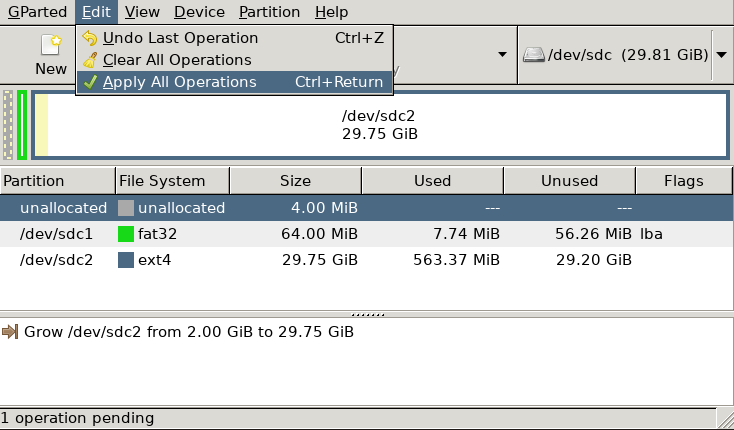Click the ext4 file system label
The height and width of the screenshot is (430, 734).
(x=154, y=260)
